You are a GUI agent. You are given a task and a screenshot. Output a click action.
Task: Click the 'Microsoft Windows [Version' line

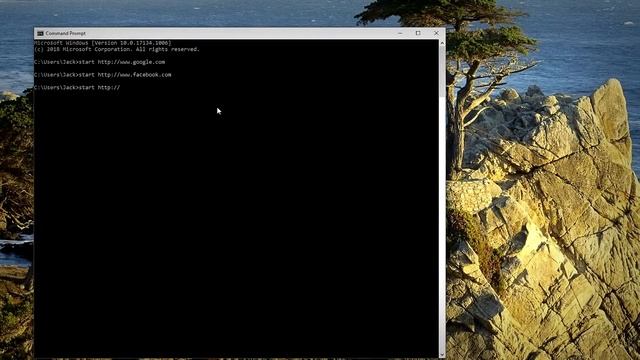coord(103,43)
